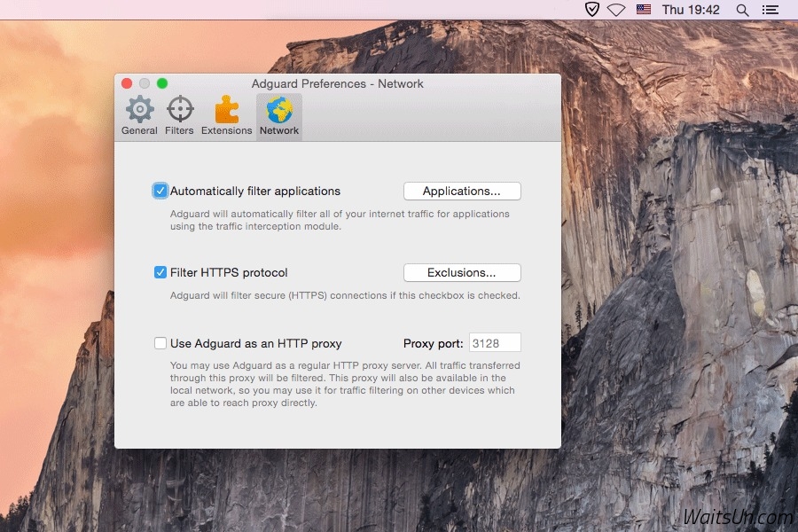This screenshot has height=532, width=798.
Task: Click the US flag input source icon
Action: (643, 10)
